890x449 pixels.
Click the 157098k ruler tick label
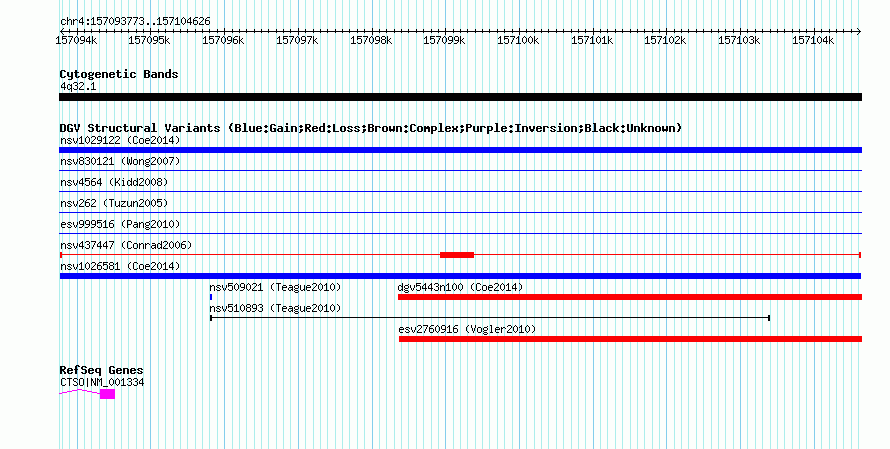(371, 40)
